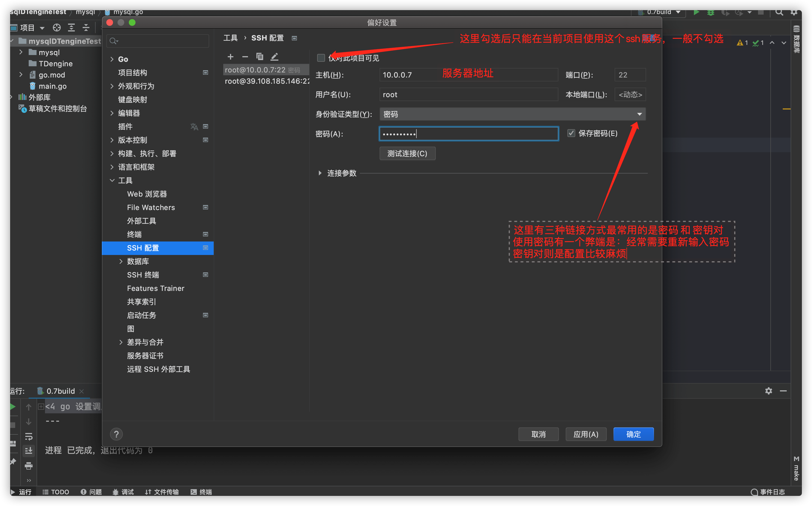
Task: Expand the 版本控制 settings category
Action: pyautogui.click(x=112, y=140)
